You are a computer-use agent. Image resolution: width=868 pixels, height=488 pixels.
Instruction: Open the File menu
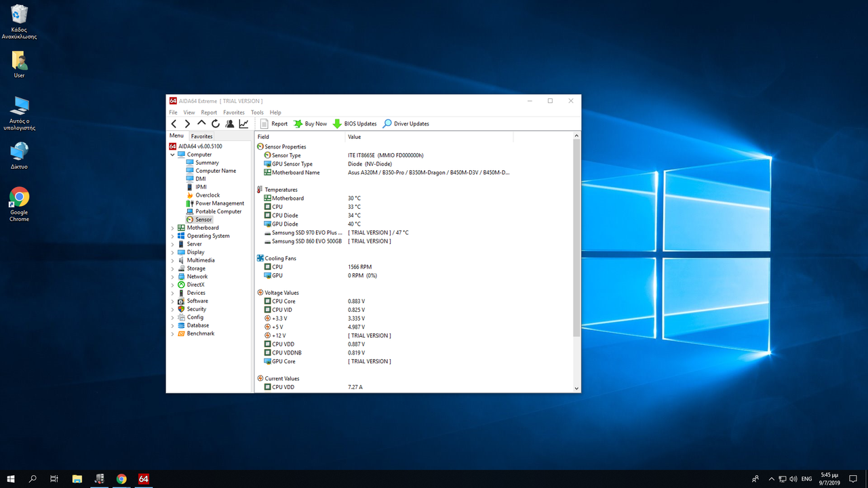173,113
